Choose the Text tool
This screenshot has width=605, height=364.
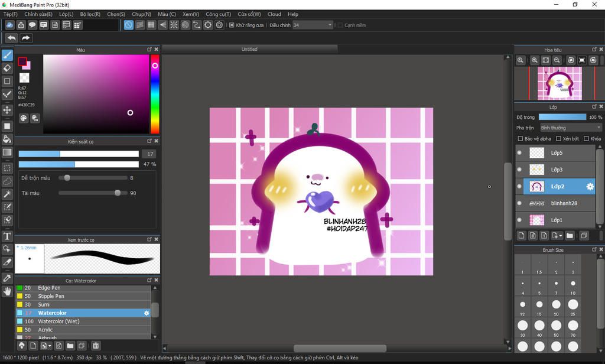8,236
